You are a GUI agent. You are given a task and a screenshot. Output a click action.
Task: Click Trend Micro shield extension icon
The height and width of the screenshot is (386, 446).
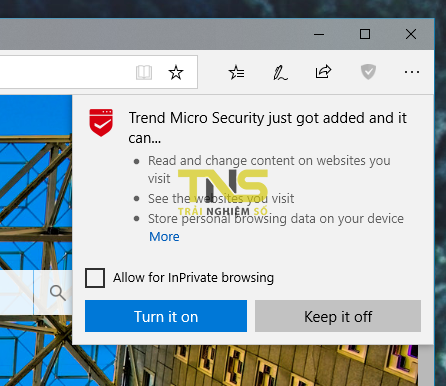[368, 72]
